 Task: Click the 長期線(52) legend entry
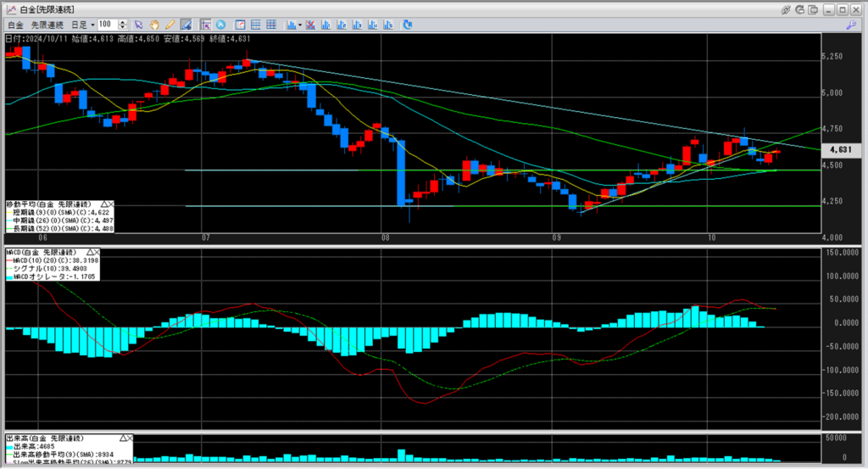[x=59, y=228]
